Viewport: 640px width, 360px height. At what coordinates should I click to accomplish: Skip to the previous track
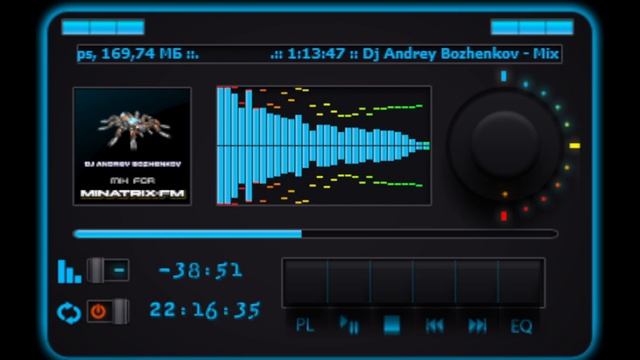(x=434, y=326)
